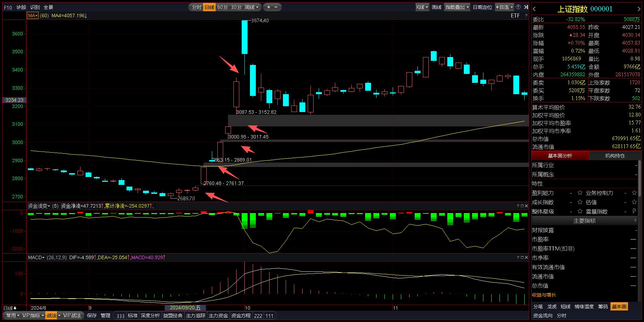Close the MACD indicator panel

coord(526,257)
